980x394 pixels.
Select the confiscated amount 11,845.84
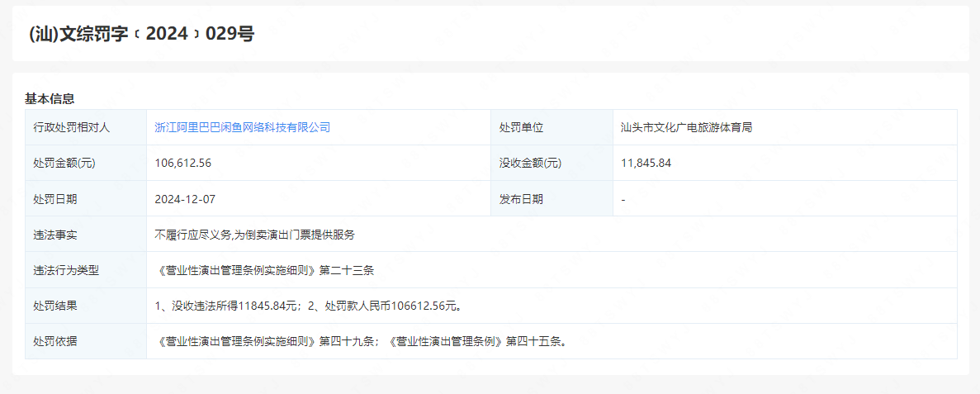click(x=646, y=164)
